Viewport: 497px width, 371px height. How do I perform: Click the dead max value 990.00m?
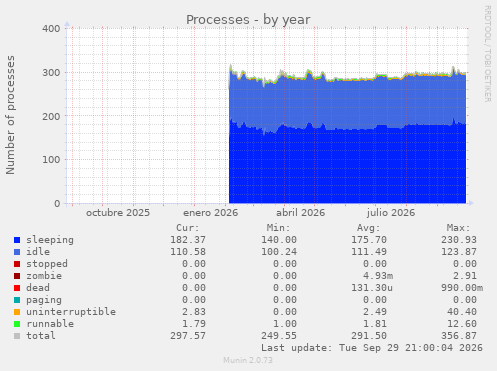(462, 288)
